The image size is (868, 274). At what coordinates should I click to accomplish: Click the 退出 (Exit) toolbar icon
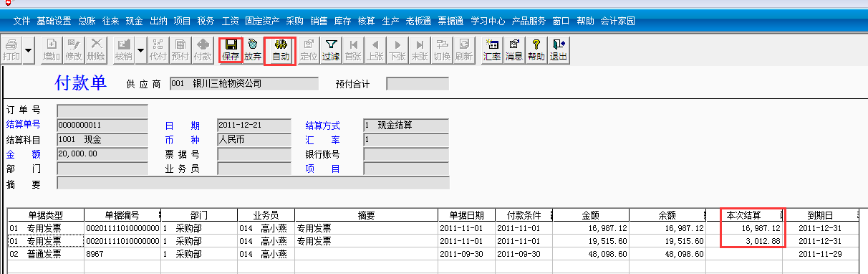click(558, 50)
